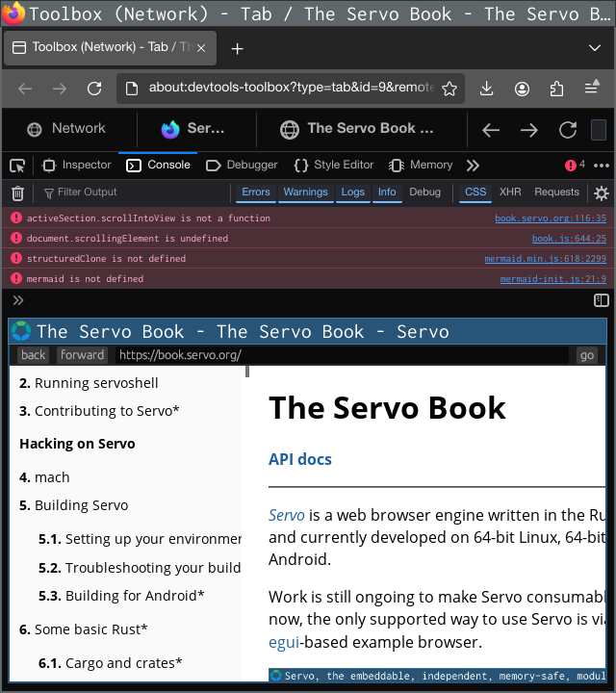Expand the console input chevron
Viewport: 616px width, 693px height.
tap(17, 300)
